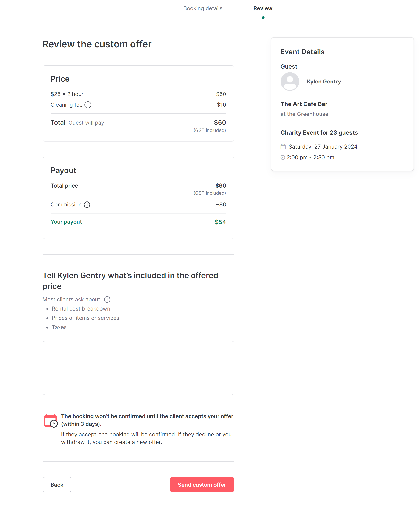Click the Your payout amount of $54
This screenshot has width=420, height=506.
click(x=220, y=222)
